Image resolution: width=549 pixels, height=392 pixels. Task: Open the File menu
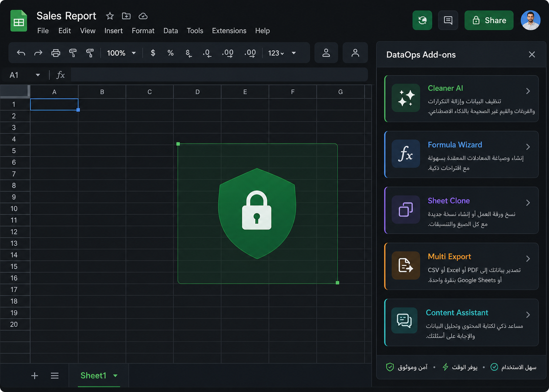(43, 31)
